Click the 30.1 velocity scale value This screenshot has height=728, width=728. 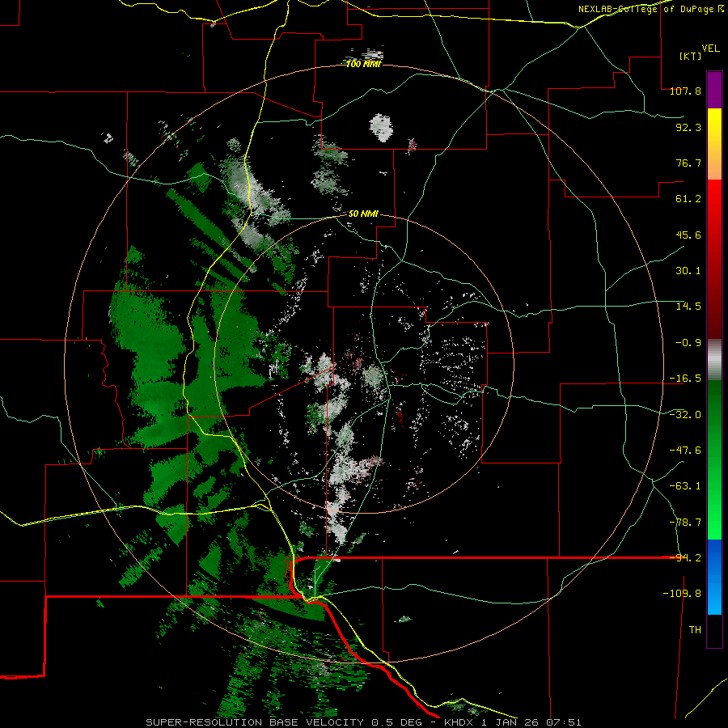pos(688,271)
